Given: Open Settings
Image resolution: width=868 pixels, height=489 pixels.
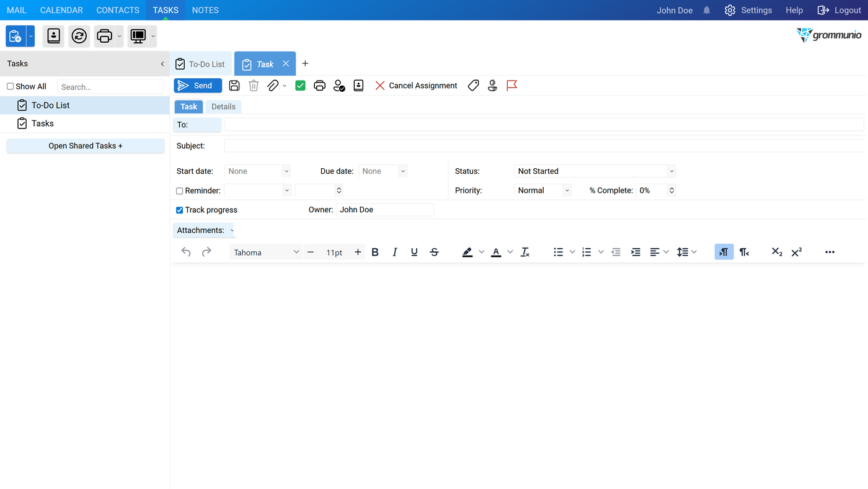Looking at the screenshot, I should 748,11.
